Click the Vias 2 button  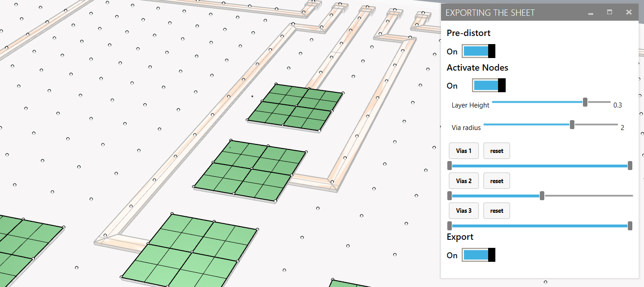(x=464, y=181)
